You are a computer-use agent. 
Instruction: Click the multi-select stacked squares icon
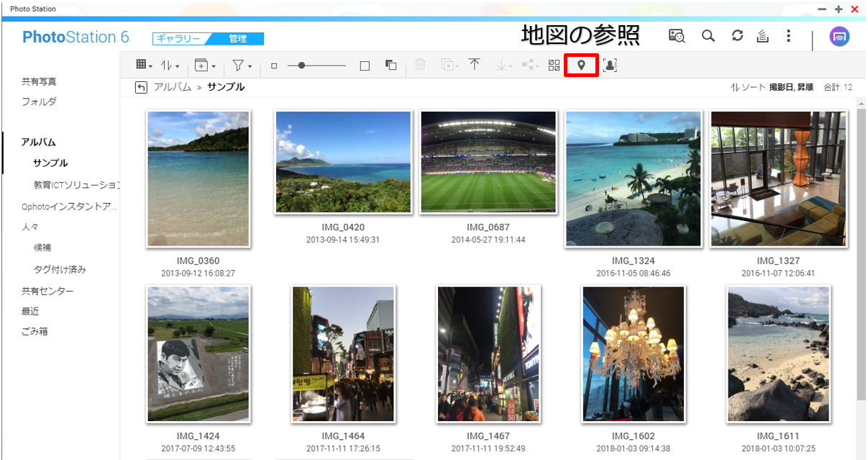(x=391, y=66)
